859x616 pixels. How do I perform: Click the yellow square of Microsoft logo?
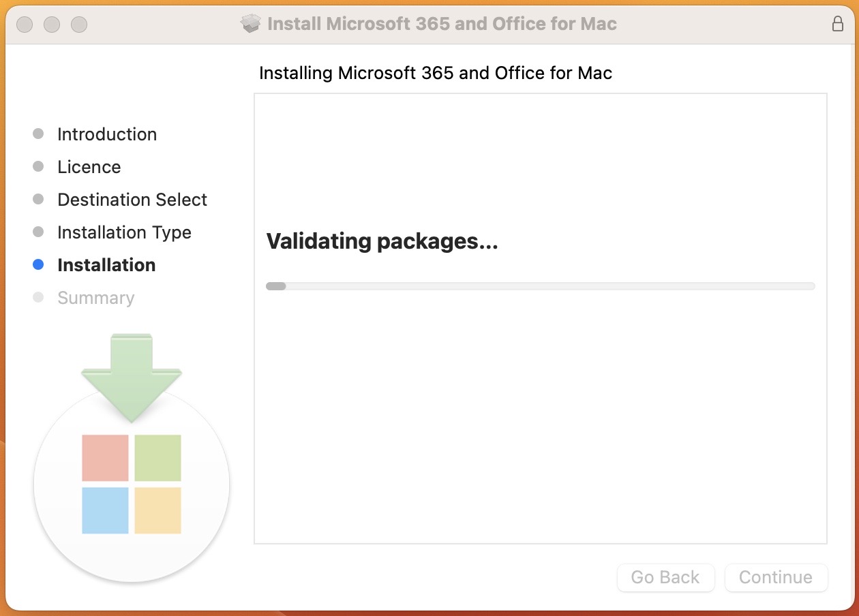point(157,510)
